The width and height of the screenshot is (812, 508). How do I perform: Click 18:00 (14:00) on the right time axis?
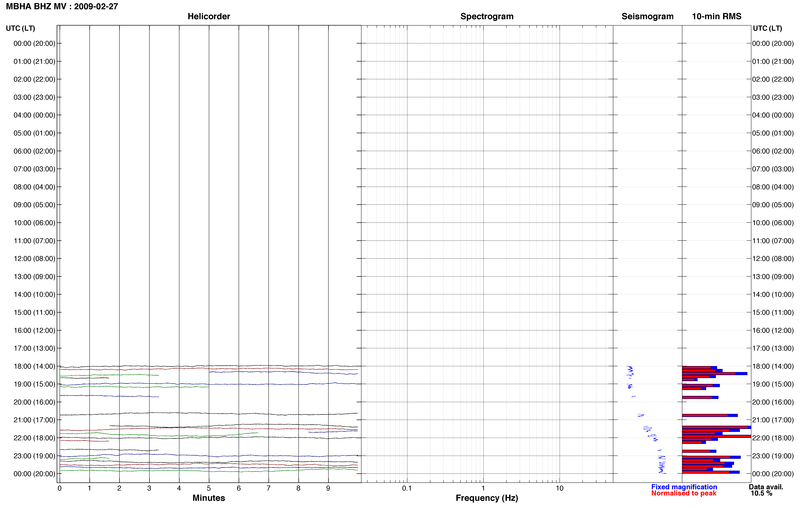[x=773, y=366]
